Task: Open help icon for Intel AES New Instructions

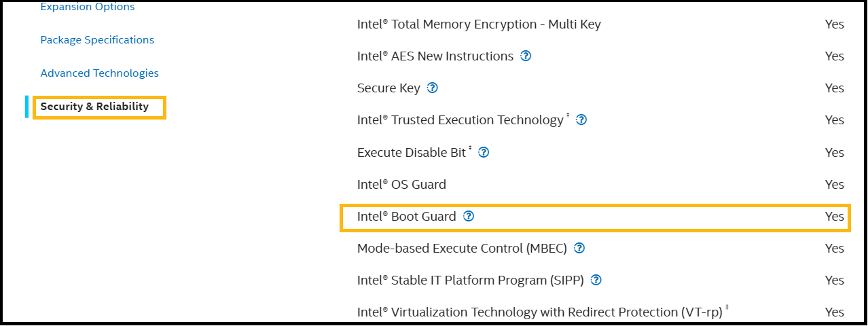Action: (x=525, y=56)
